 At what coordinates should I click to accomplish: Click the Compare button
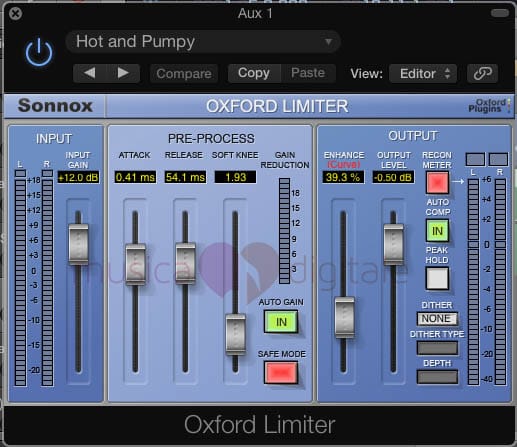point(184,73)
